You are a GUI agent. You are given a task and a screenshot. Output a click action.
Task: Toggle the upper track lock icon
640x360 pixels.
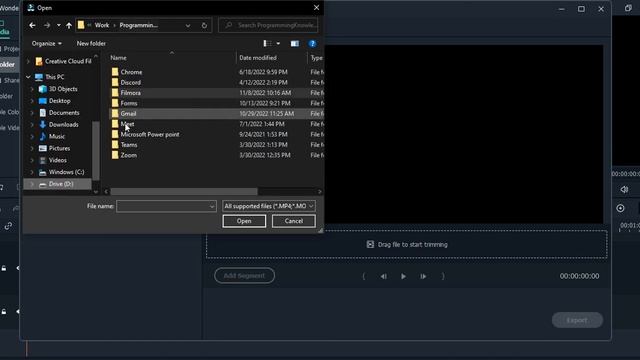4,268
